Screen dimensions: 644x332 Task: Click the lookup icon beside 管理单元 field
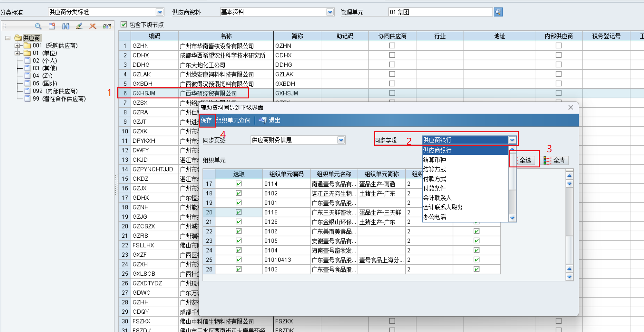(498, 12)
